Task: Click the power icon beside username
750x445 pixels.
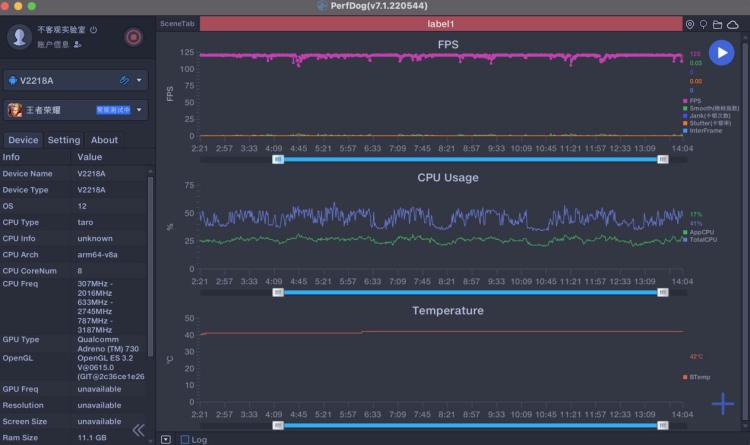Action: coord(93,30)
